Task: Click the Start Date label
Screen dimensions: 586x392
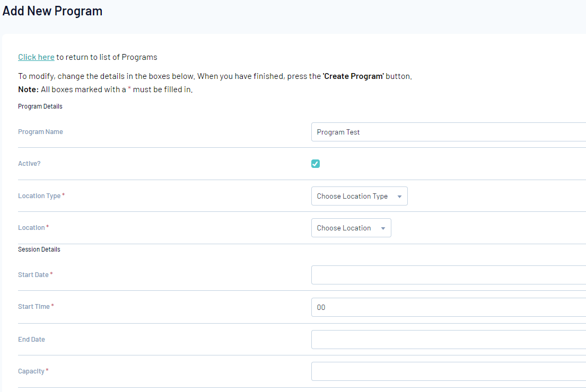Action: point(33,275)
